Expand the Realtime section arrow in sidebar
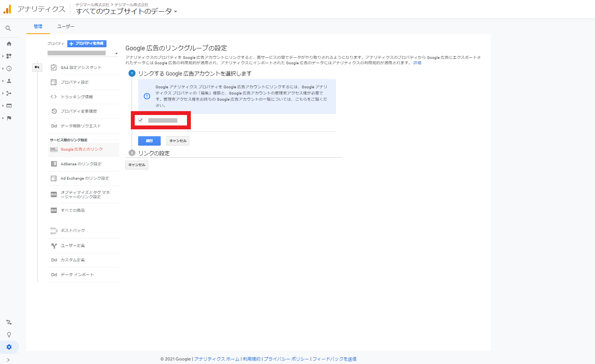Screen dimensions: 595x364 pos(3,69)
